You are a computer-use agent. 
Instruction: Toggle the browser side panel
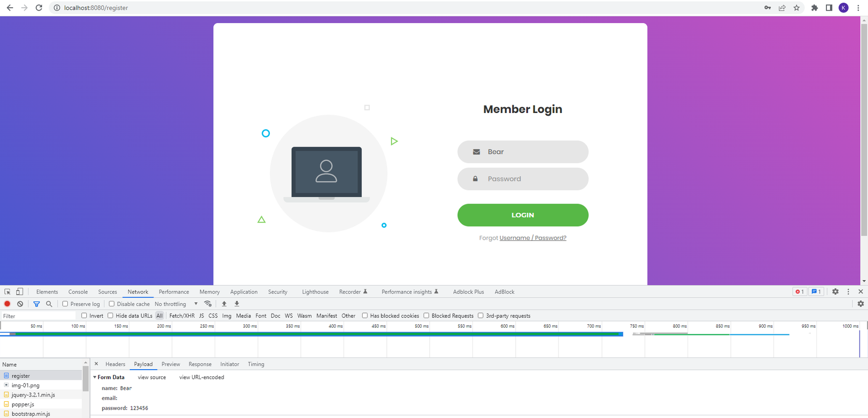click(829, 8)
